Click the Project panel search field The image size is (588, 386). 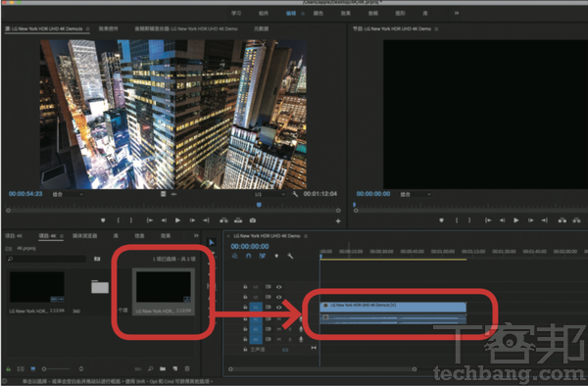point(46,259)
